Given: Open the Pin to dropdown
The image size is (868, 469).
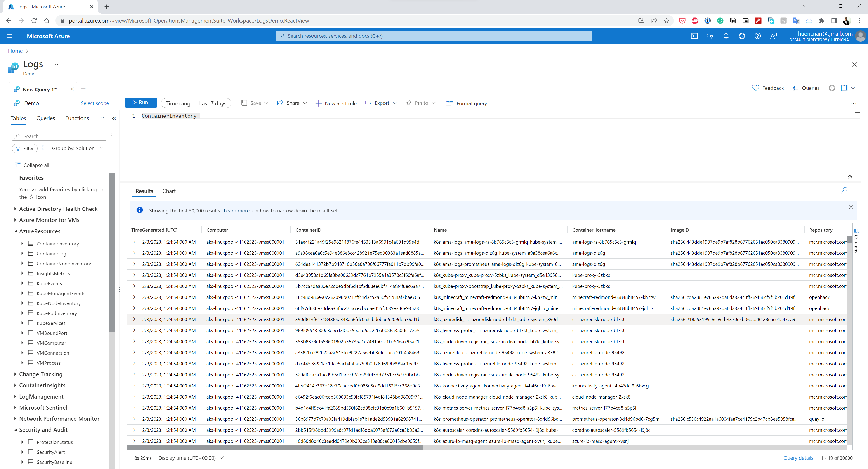Looking at the screenshot, I should 420,103.
